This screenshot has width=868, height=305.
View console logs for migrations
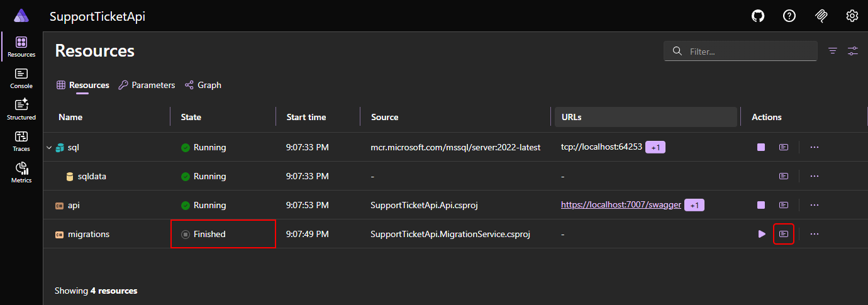pyautogui.click(x=784, y=234)
